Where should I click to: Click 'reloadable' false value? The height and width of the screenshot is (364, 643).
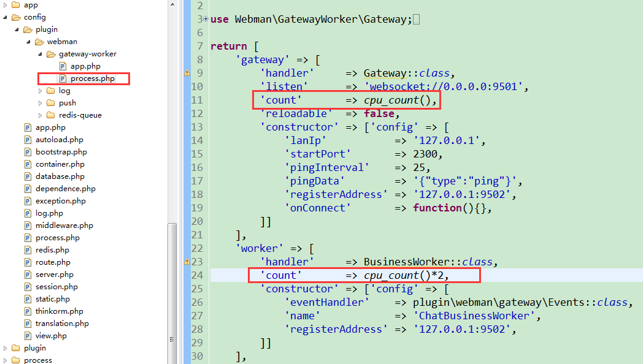[x=379, y=113]
